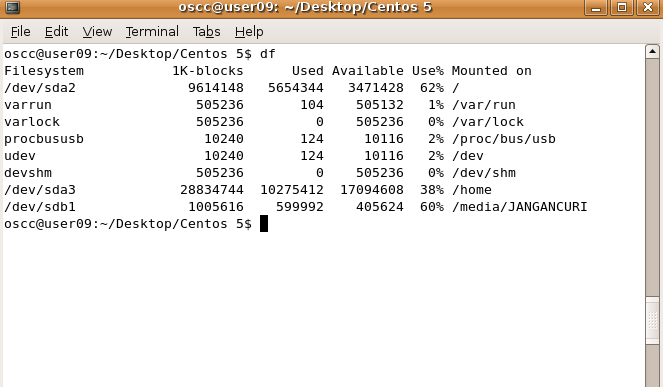Click the 405624 available value
663x387 pixels.
[x=380, y=207]
